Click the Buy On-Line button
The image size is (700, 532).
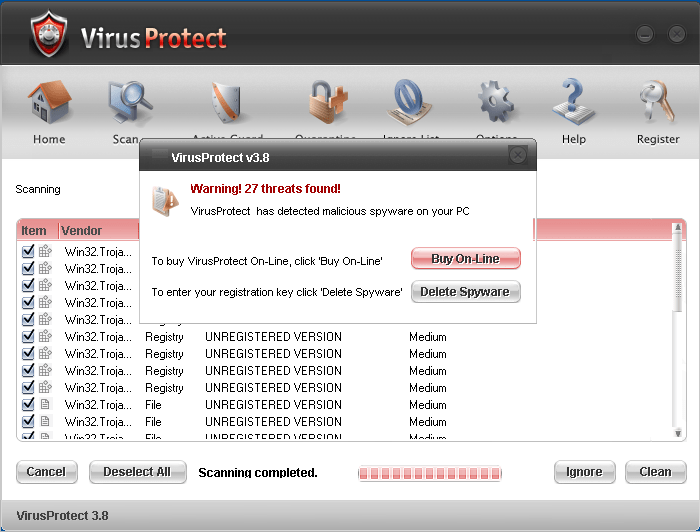pyautogui.click(x=465, y=259)
